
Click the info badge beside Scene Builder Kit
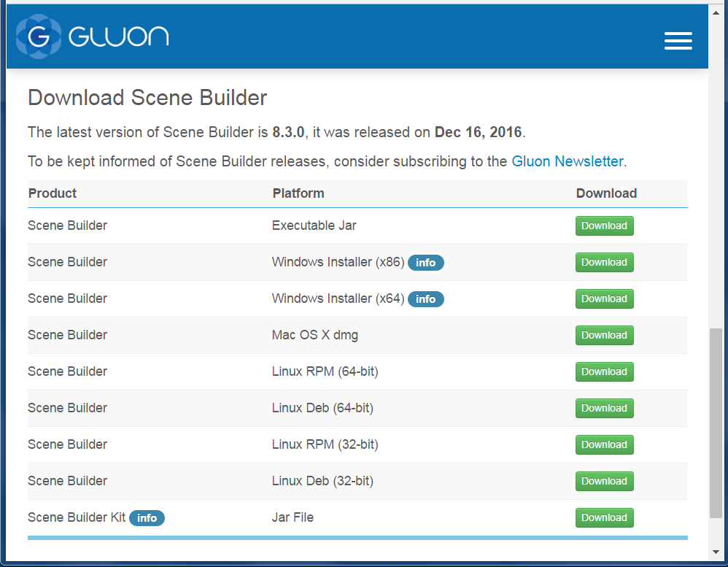pos(147,518)
